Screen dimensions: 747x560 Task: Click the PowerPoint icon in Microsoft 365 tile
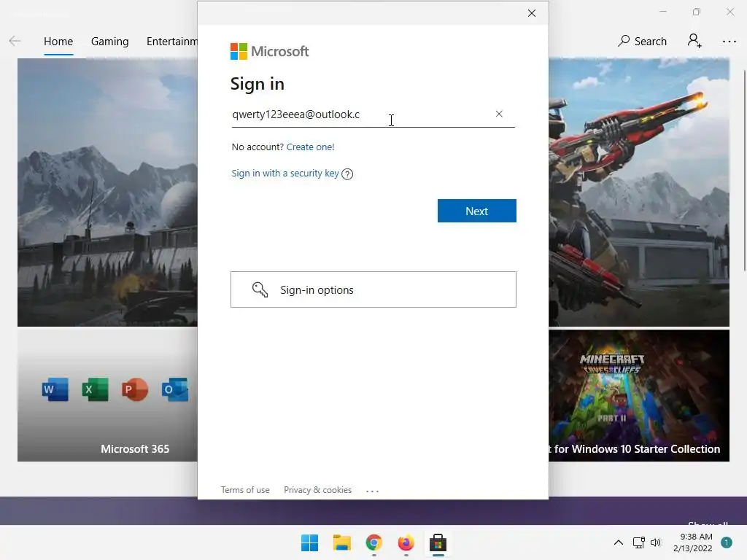[135, 389]
